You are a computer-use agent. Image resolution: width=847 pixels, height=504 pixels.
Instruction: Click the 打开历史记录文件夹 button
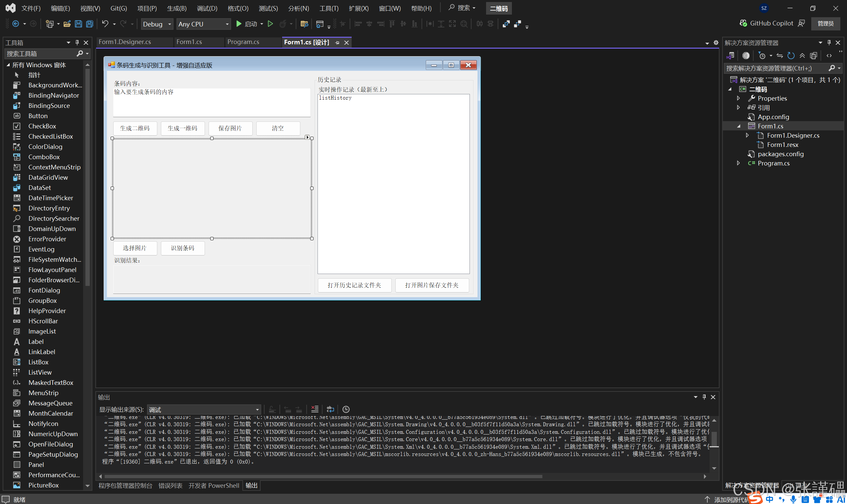click(x=354, y=285)
